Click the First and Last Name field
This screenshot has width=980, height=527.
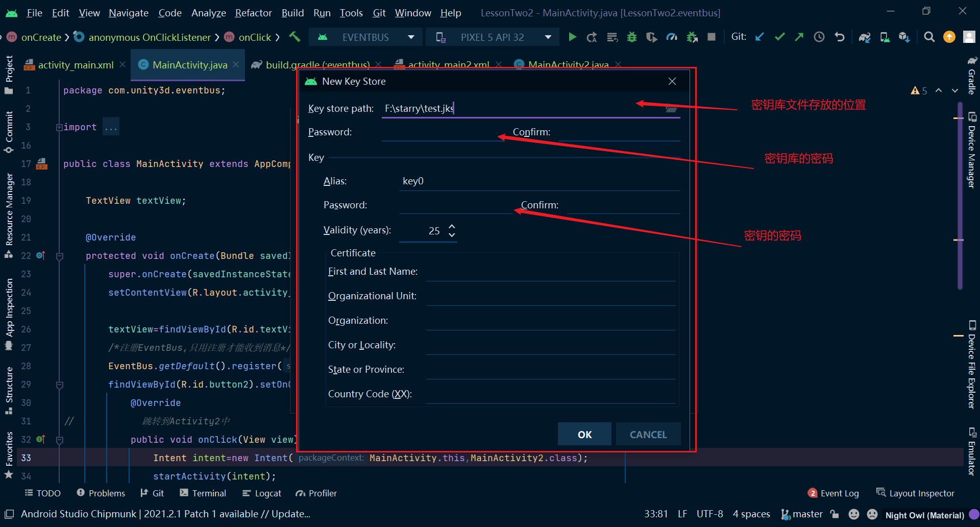click(x=551, y=272)
